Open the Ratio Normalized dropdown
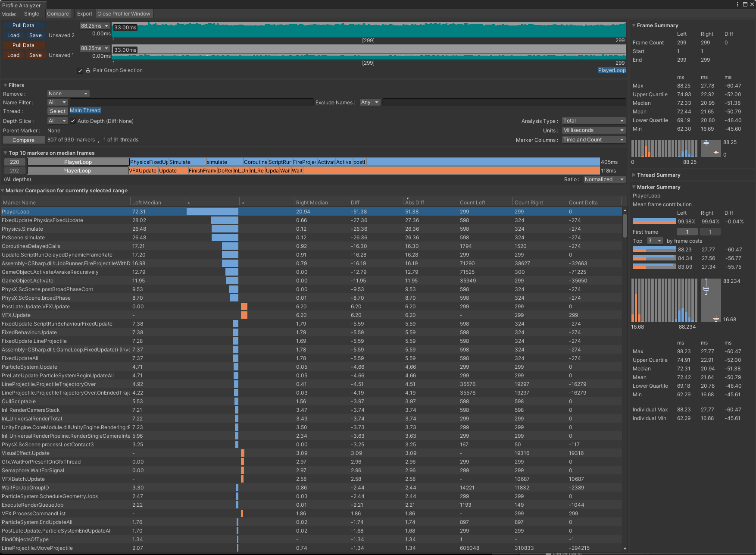Viewport: 756px width, 555px height. click(604, 179)
